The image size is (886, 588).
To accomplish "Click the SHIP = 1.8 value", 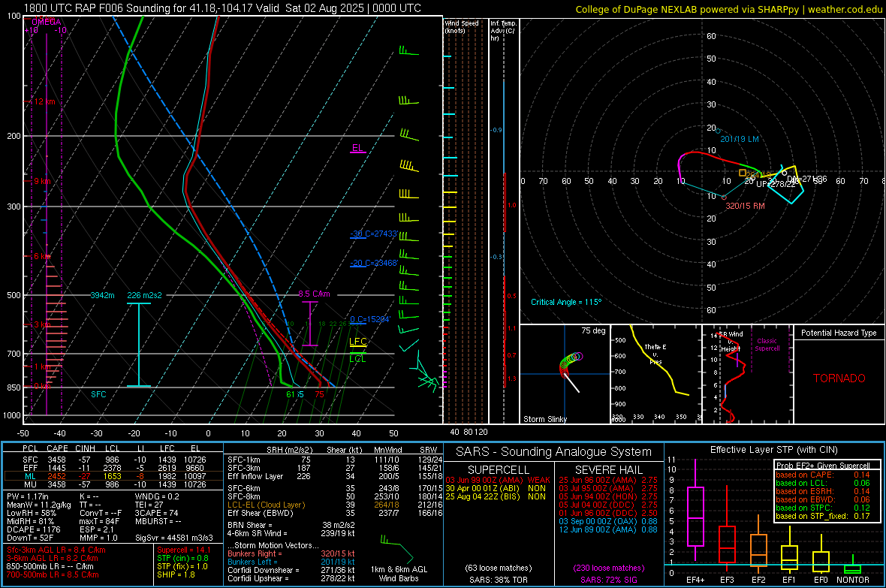I will coord(176,575).
